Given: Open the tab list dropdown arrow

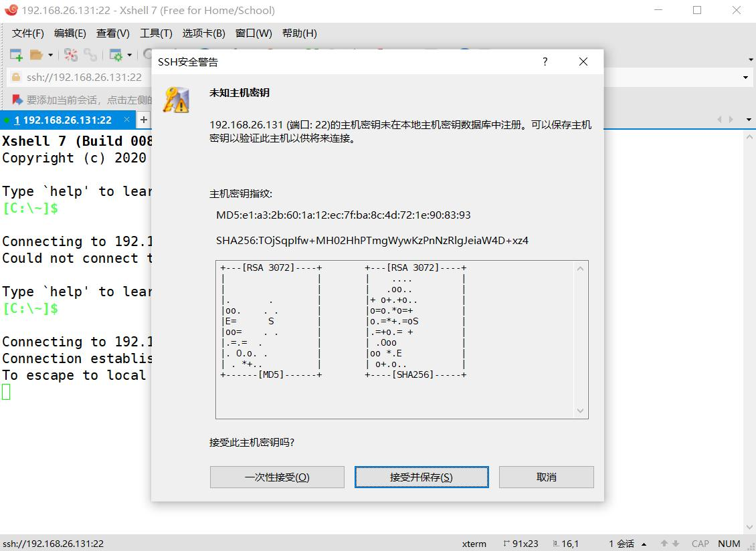Looking at the screenshot, I should pyautogui.click(x=749, y=120).
